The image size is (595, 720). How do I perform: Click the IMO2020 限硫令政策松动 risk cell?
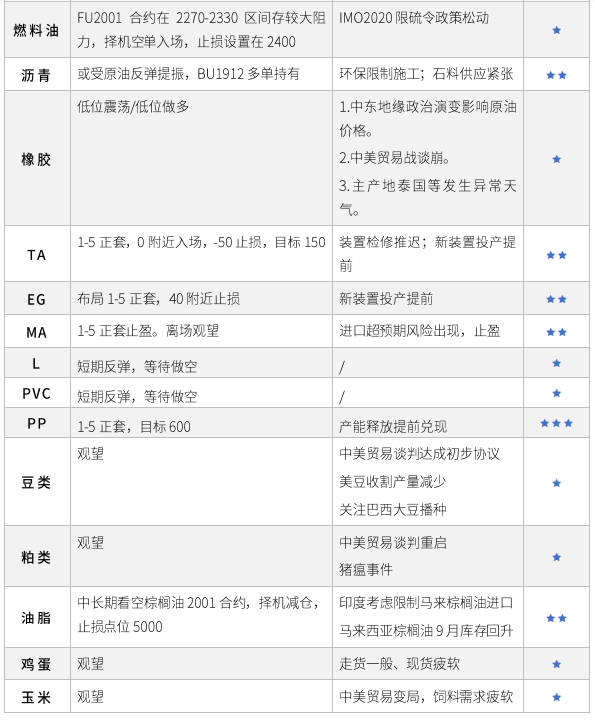(x=427, y=29)
